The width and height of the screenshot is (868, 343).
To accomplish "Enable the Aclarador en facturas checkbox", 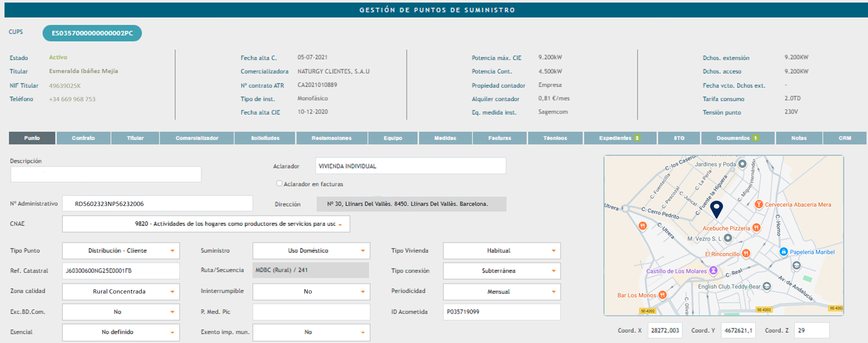I will (x=279, y=183).
